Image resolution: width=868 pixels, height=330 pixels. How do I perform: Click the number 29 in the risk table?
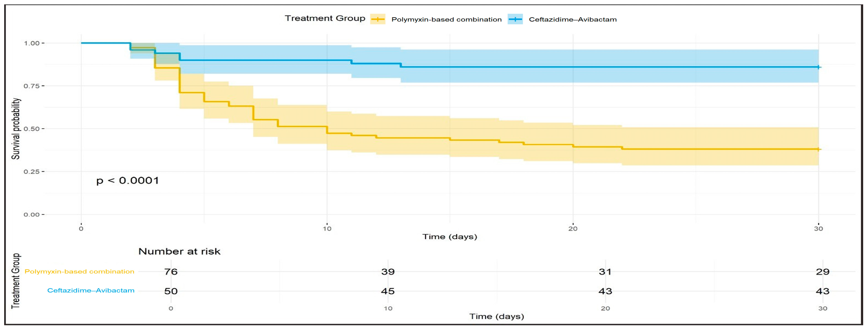pos(823,272)
